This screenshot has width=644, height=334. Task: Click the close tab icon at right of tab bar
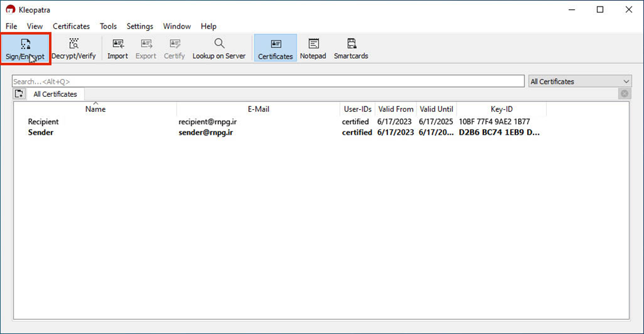624,93
